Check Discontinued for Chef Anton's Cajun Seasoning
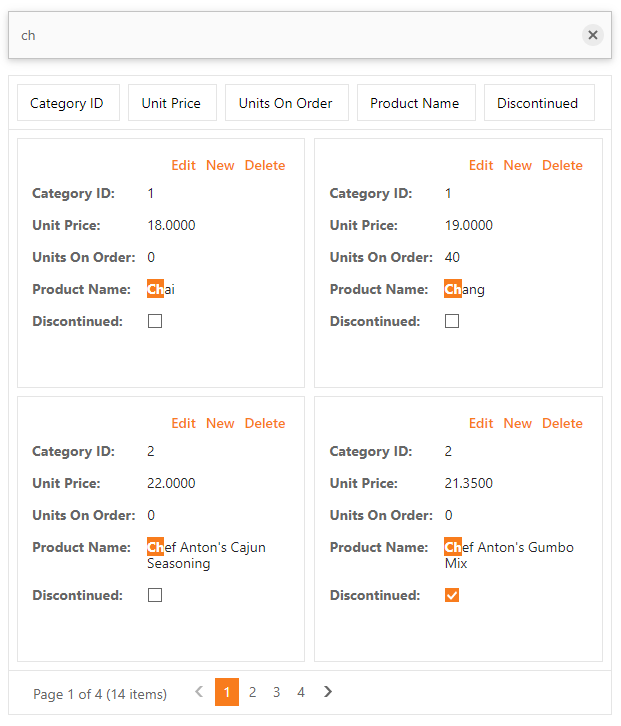This screenshot has width=621, height=726. [x=155, y=595]
